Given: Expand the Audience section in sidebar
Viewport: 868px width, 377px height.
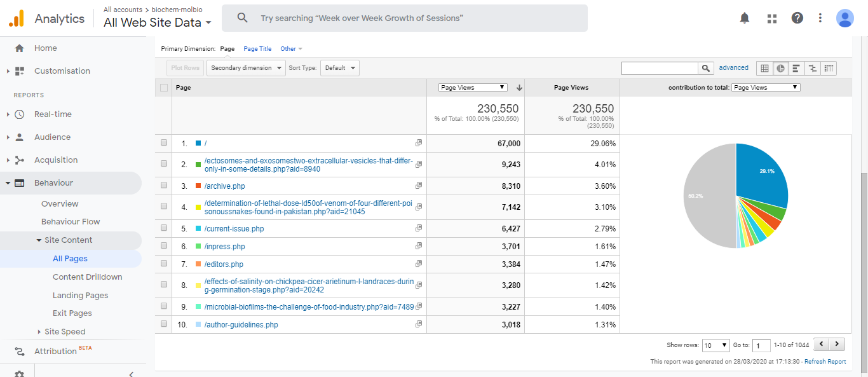Looking at the screenshot, I should click(x=52, y=137).
